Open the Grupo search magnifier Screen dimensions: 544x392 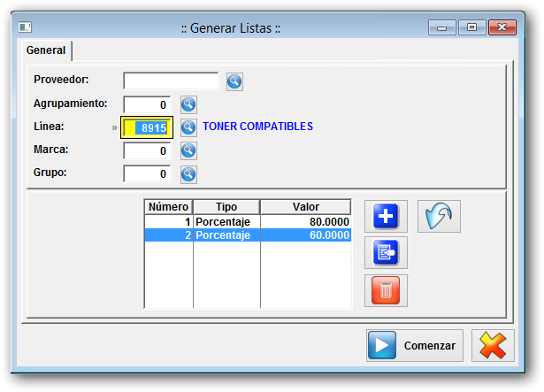188,174
